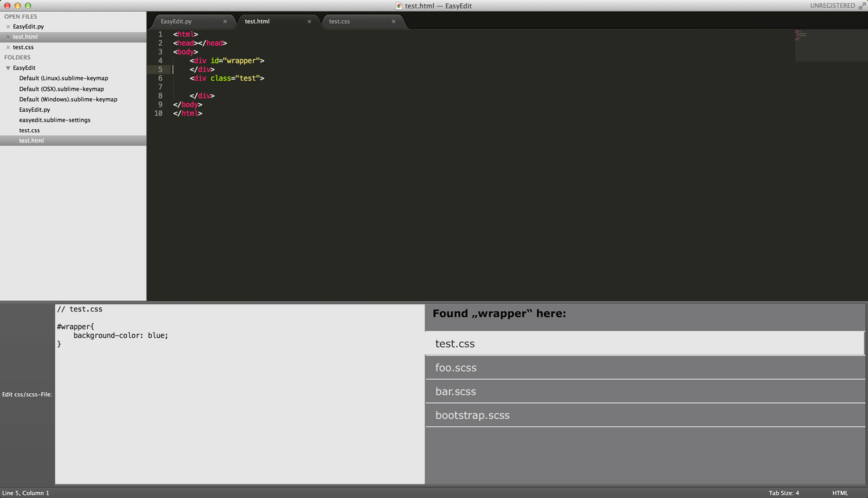Image resolution: width=868 pixels, height=498 pixels.
Task: Choose bootstrap.scss in the found results
Action: click(645, 415)
